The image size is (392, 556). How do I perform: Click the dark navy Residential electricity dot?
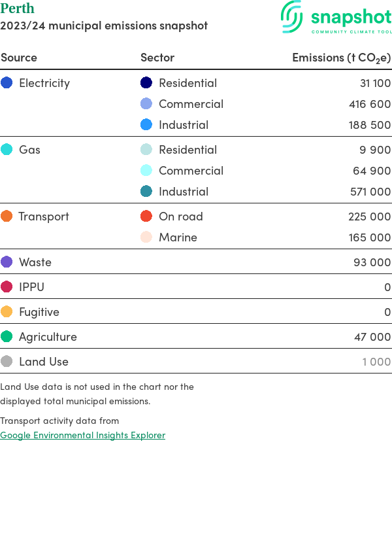click(x=146, y=83)
